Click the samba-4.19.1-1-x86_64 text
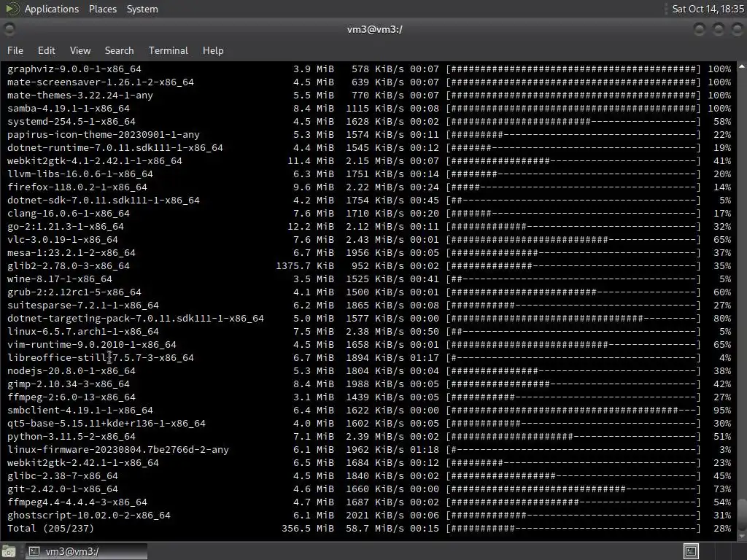This screenshot has height=560, width=747. coord(69,109)
